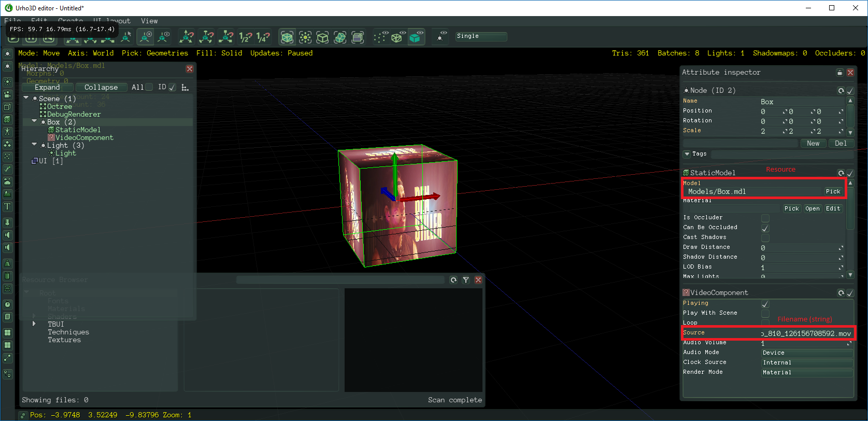Set pick mode to zones icon
Screen dimensions: 868x421
point(322,37)
